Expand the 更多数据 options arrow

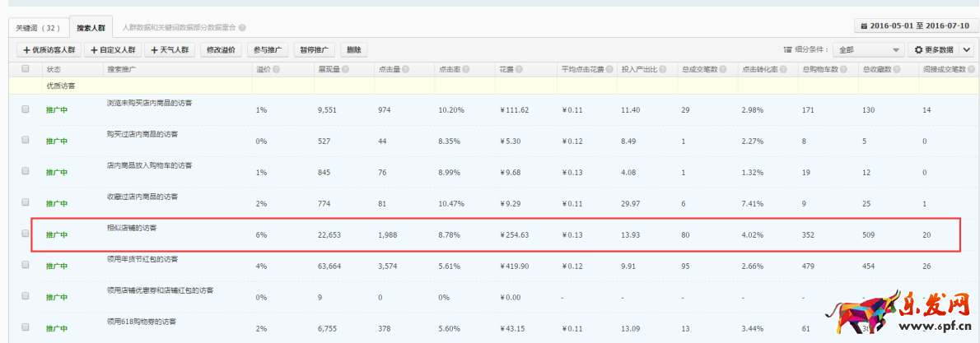(x=967, y=49)
